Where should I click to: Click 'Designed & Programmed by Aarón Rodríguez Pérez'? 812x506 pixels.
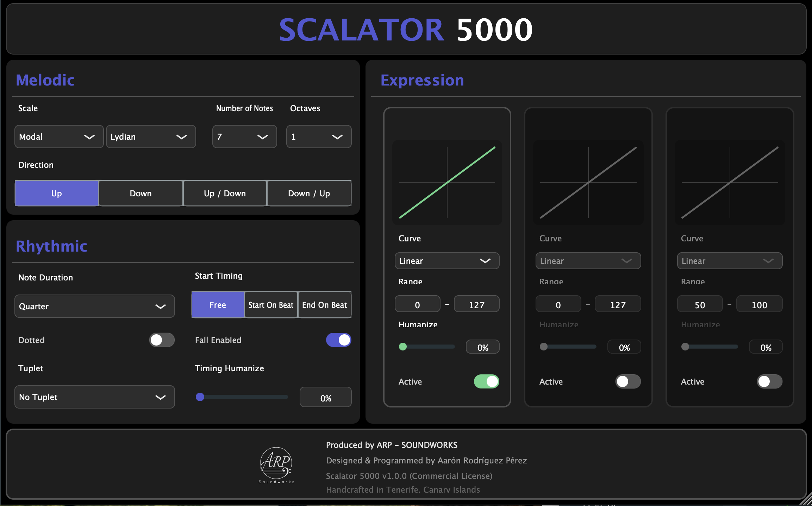pyautogui.click(x=426, y=460)
